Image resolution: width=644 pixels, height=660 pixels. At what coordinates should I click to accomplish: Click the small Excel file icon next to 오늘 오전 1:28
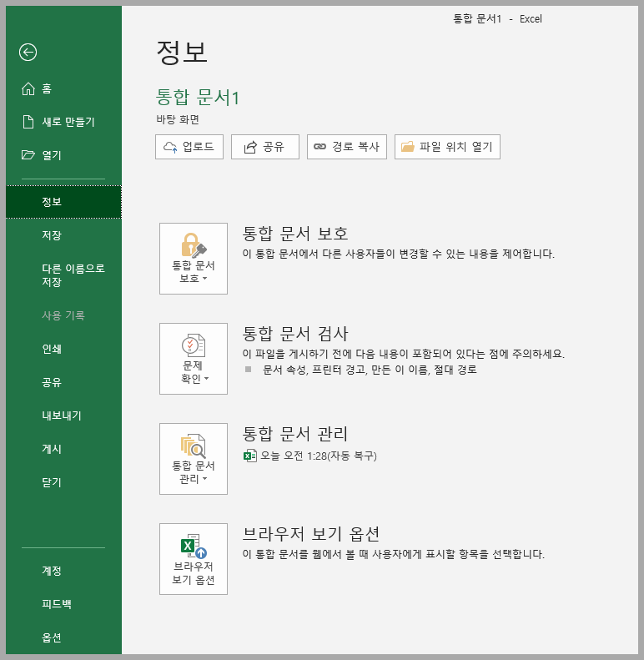250,456
